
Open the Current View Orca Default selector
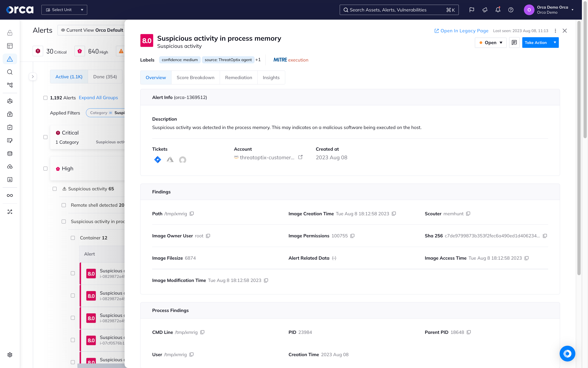tap(91, 30)
